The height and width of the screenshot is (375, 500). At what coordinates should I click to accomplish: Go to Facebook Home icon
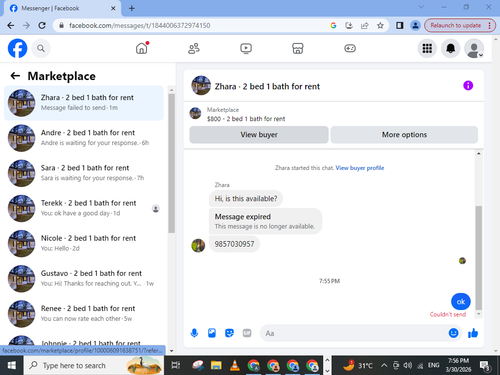142,48
